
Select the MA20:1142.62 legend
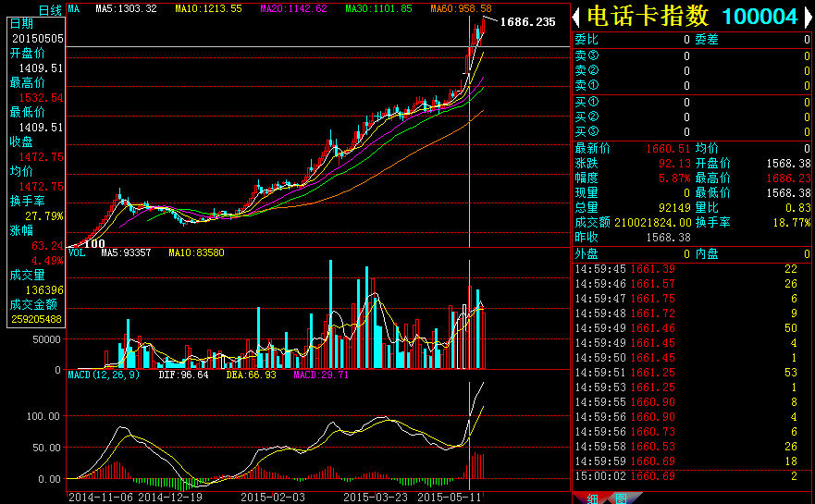(293, 8)
